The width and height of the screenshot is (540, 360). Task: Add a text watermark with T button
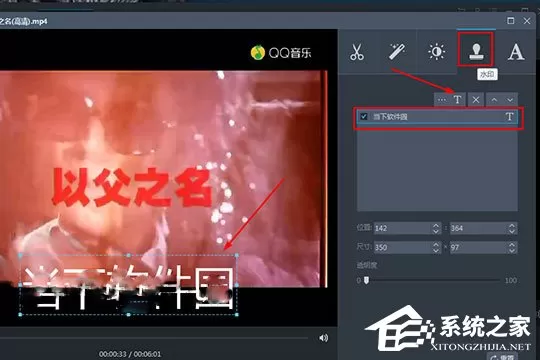(x=457, y=100)
